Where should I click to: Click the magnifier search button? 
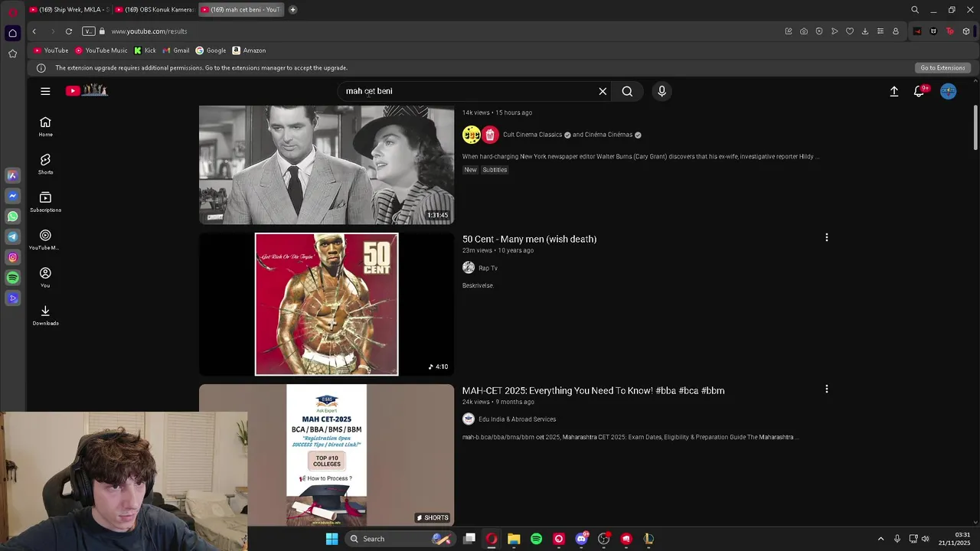click(x=627, y=91)
